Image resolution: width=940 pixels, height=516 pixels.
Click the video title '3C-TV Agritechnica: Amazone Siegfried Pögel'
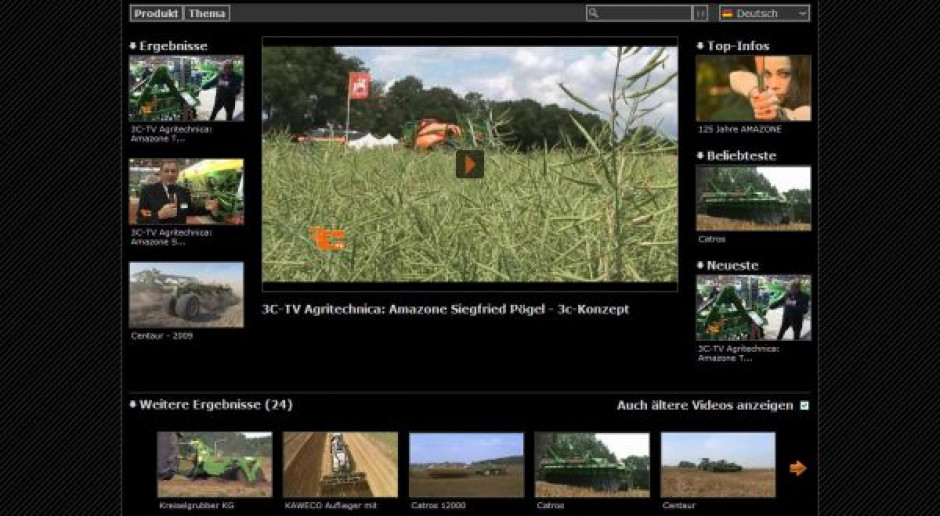405,310
